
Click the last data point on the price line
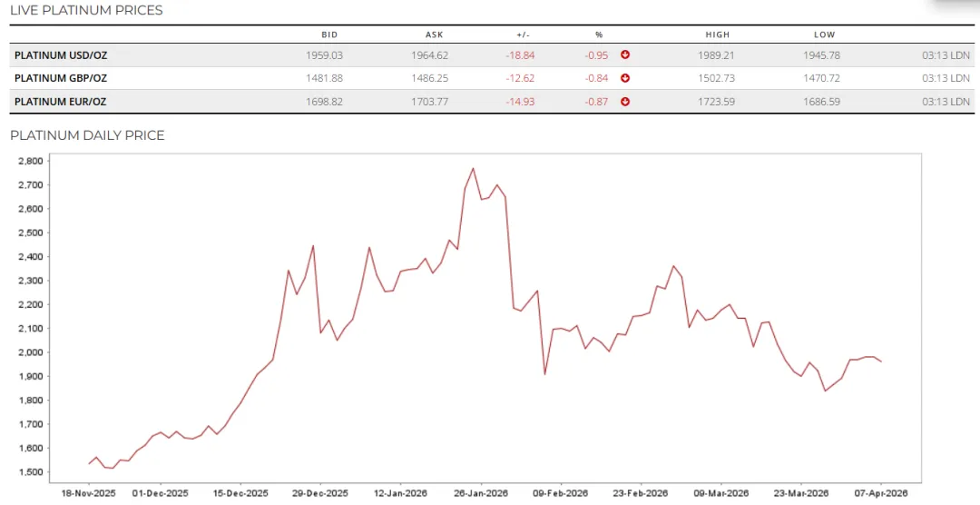click(x=881, y=361)
